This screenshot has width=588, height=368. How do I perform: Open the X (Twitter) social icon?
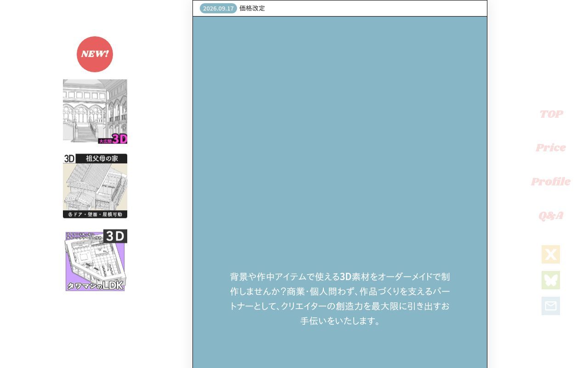[551, 254]
